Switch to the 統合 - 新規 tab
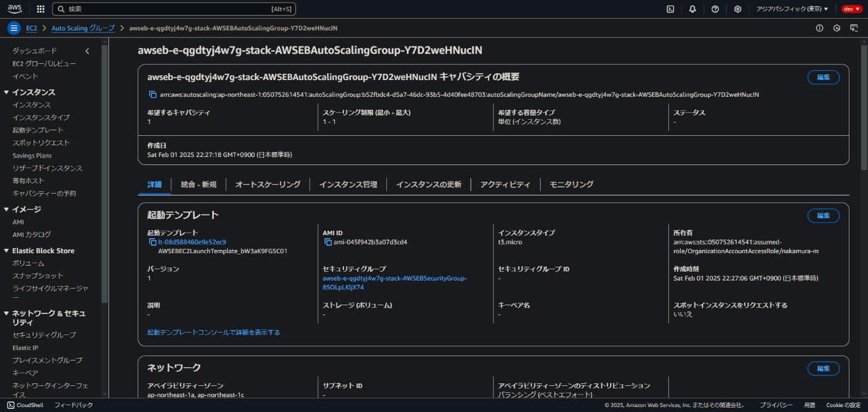The width and height of the screenshot is (868, 412). (198, 184)
